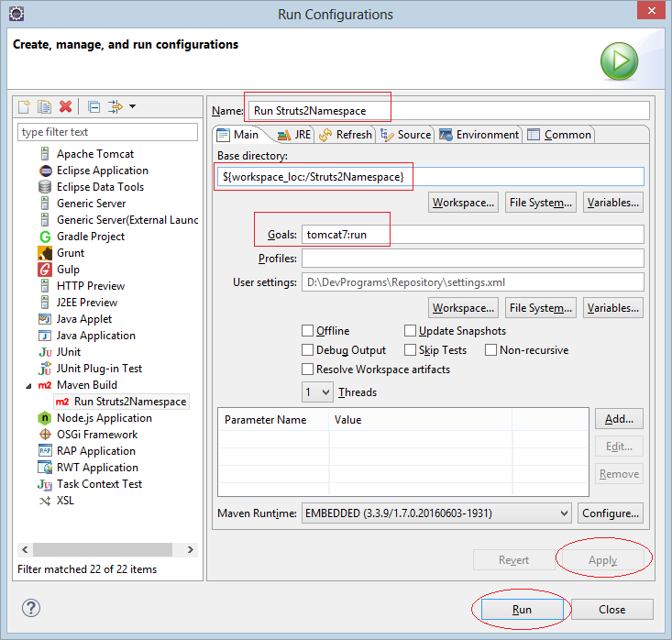Click Workspace button under User settings
Image resolution: width=672 pixels, height=640 pixels.
click(x=463, y=308)
